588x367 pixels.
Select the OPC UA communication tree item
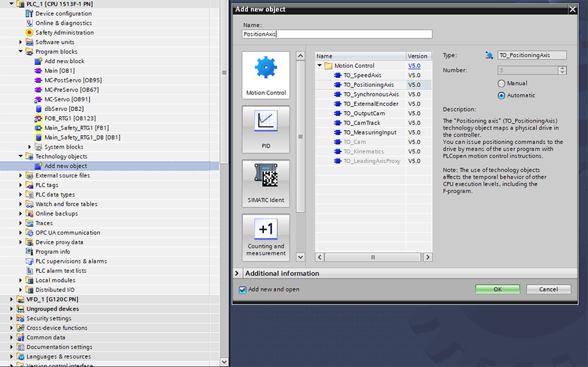tap(67, 232)
